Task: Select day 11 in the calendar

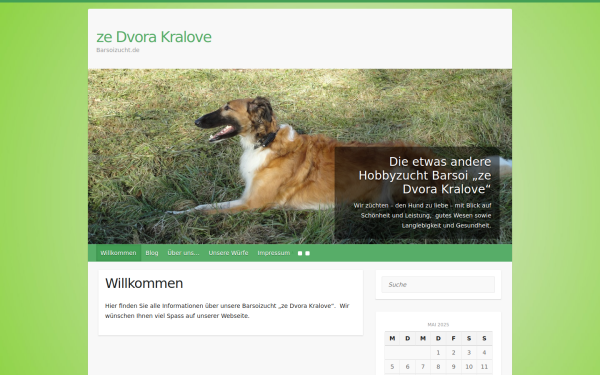Action: pyautogui.click(x=484, y=367)
